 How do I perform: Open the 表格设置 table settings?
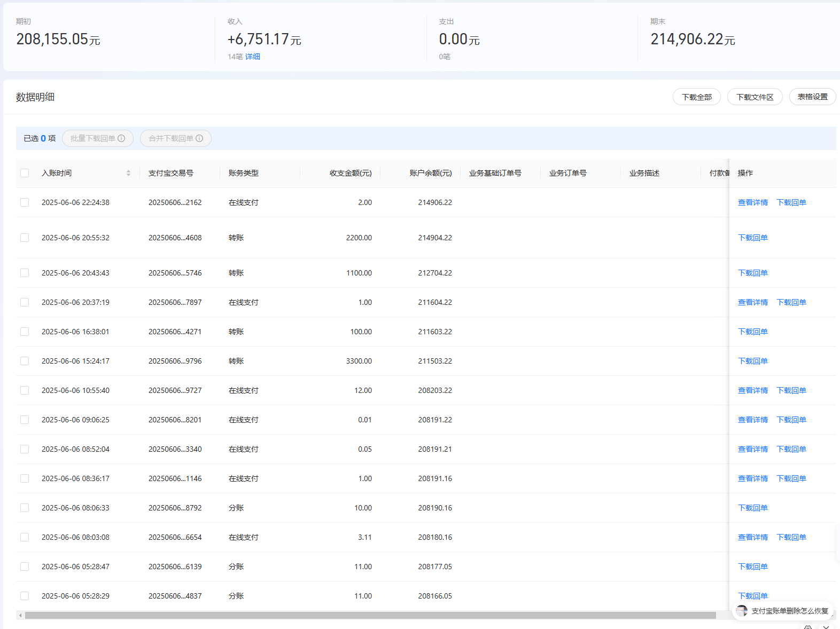(812, 97)
